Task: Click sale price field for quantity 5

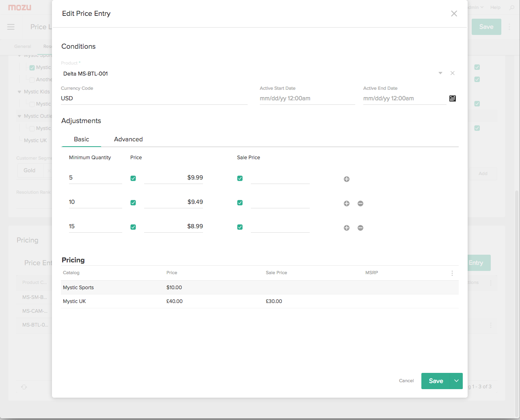Action: (x=280, y=178)
